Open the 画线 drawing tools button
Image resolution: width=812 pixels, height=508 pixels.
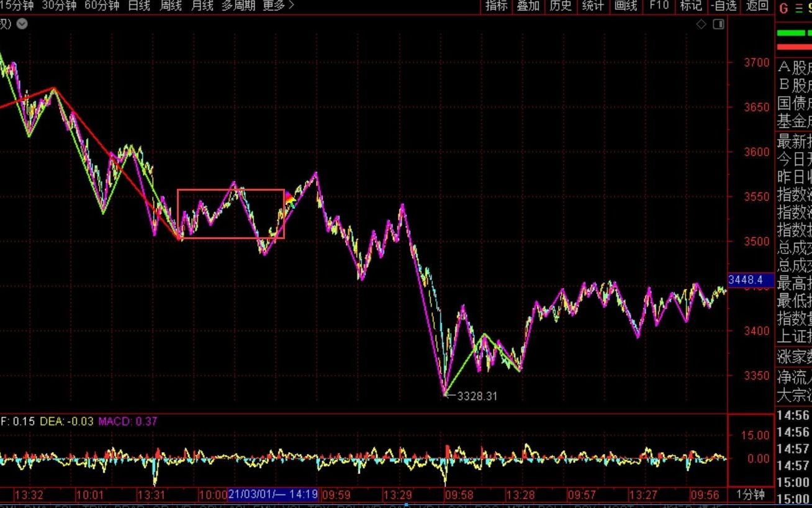pos(626,6)
